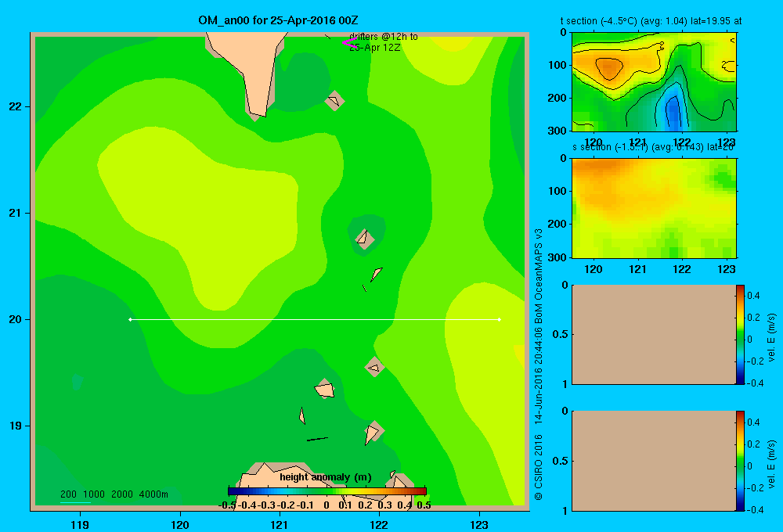Click the cold blue core in temperature section

673,113
